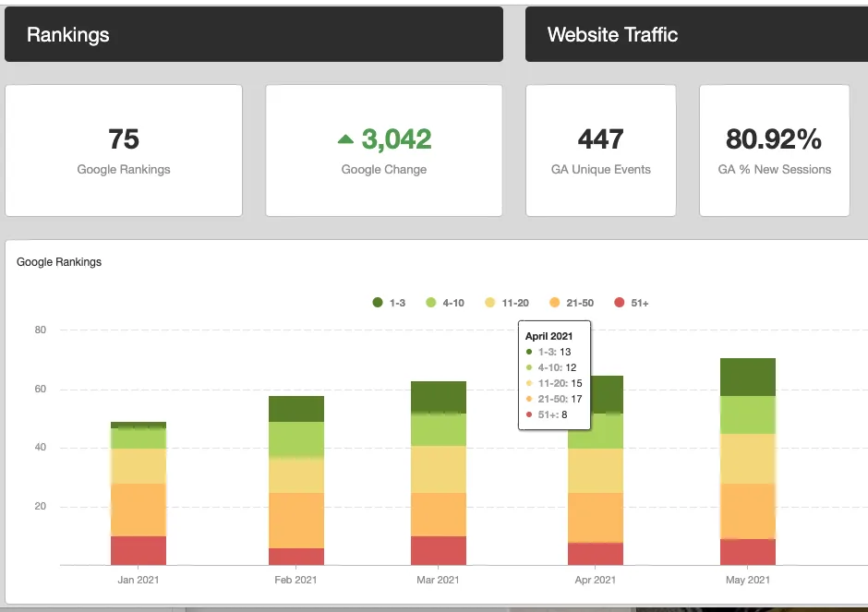This screenshot has height=612, width=868.
Task: Click the orange 21-50 segment of Apr 2021 bar
Action: [x=596, y=518]
